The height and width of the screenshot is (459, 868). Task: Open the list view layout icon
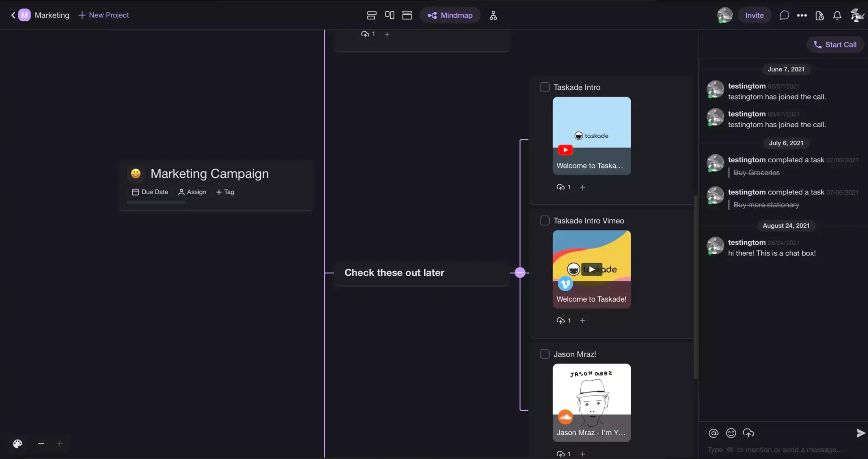[x=371, y=15]
